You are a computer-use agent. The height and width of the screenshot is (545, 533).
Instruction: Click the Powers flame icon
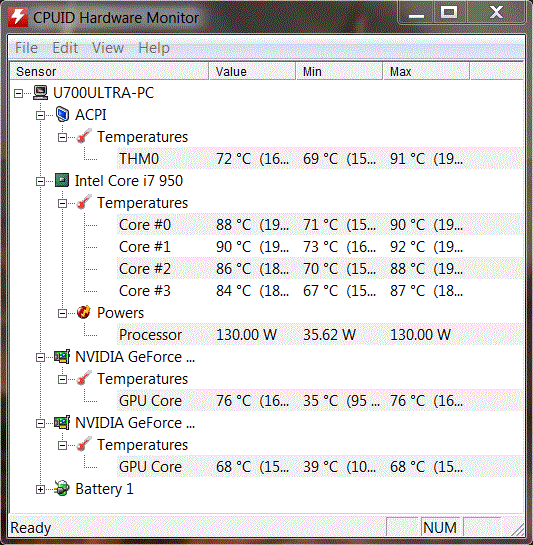[84, 312]
